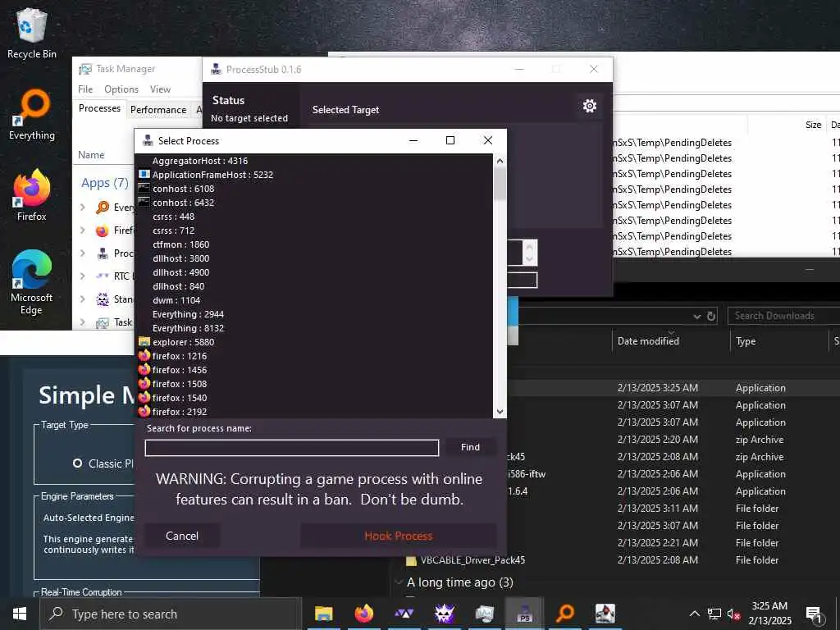Click Task Manager taskbar icon
This screenshot has height=630, width=840.
pos(484,614)
